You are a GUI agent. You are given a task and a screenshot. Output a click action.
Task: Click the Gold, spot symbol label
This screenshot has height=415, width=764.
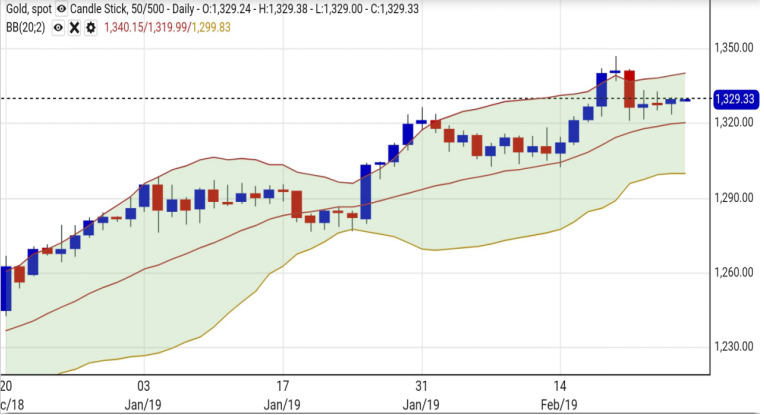click(25, 9)
